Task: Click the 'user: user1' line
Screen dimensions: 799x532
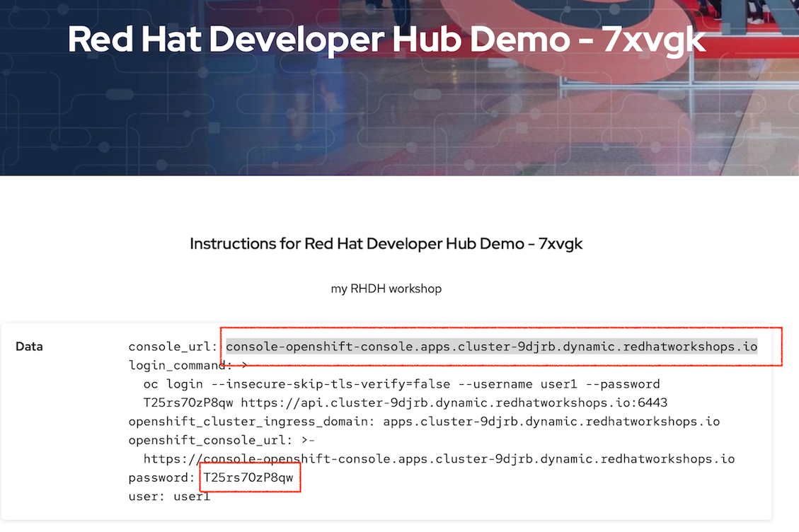Action: tap(169, 497)
